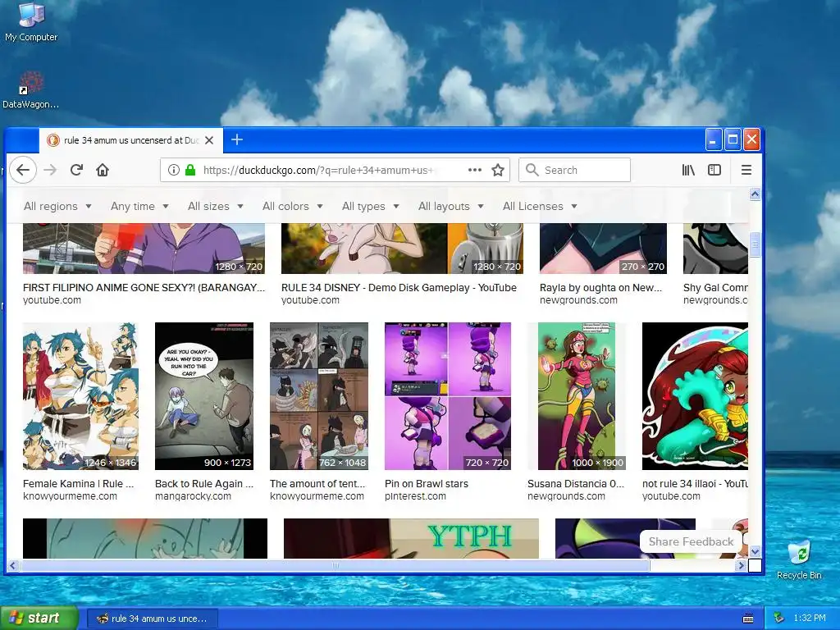Click mangarocky.com source text
This screenshot has width=840, height=630.
point(193,496)
